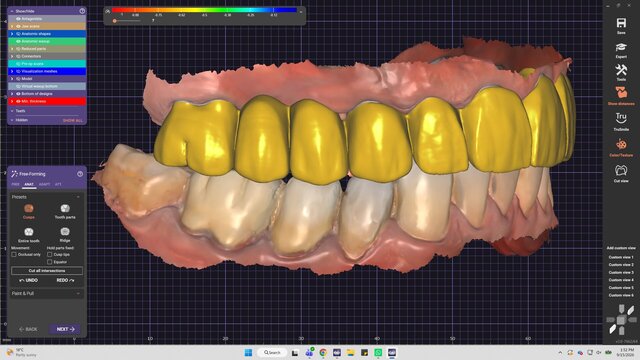Open dropdown arrow at color scale end
The image size is (640, 360).
301,11
